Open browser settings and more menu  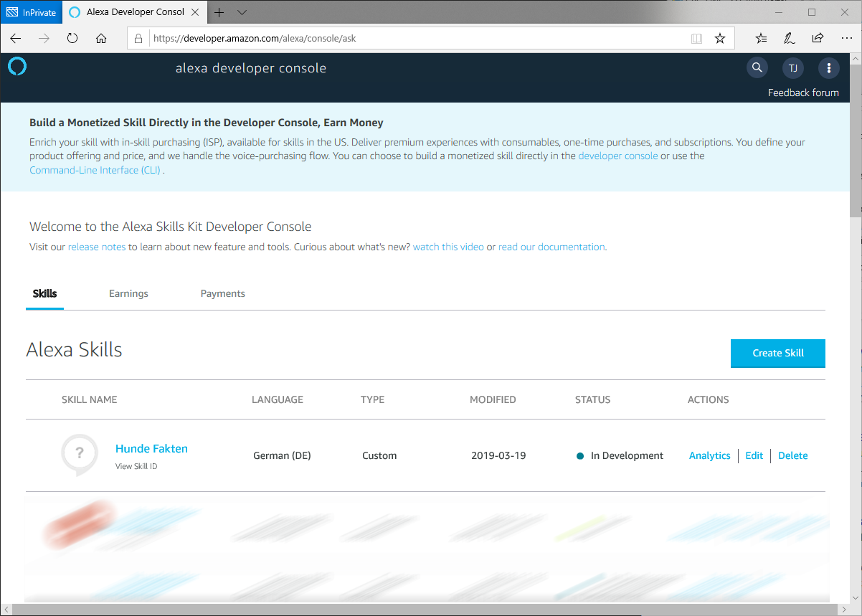click(x=846, y=39)
